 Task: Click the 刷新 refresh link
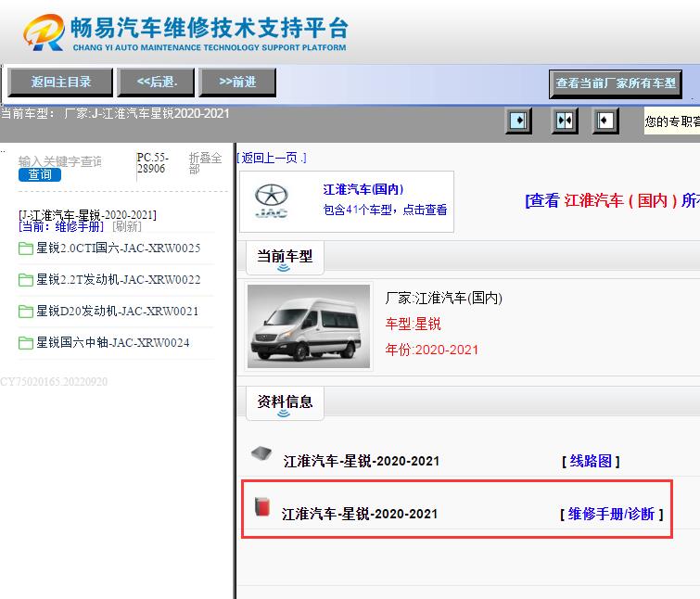pos(127,227)
